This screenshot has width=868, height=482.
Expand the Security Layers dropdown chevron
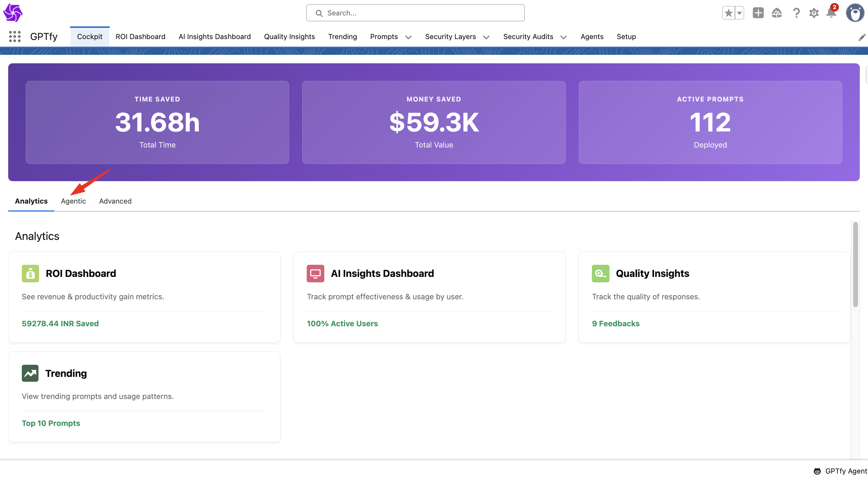coord(486,37)
